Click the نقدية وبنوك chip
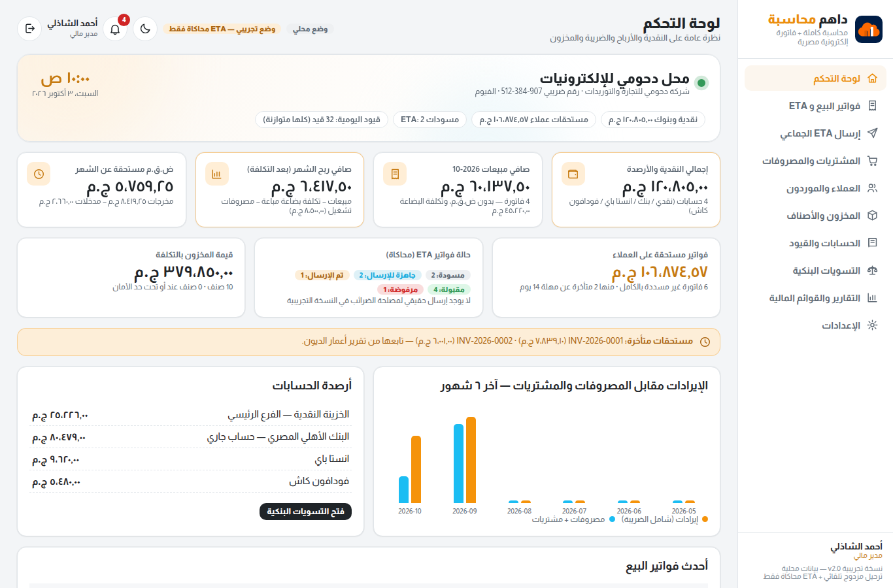 tap(653, 120)
